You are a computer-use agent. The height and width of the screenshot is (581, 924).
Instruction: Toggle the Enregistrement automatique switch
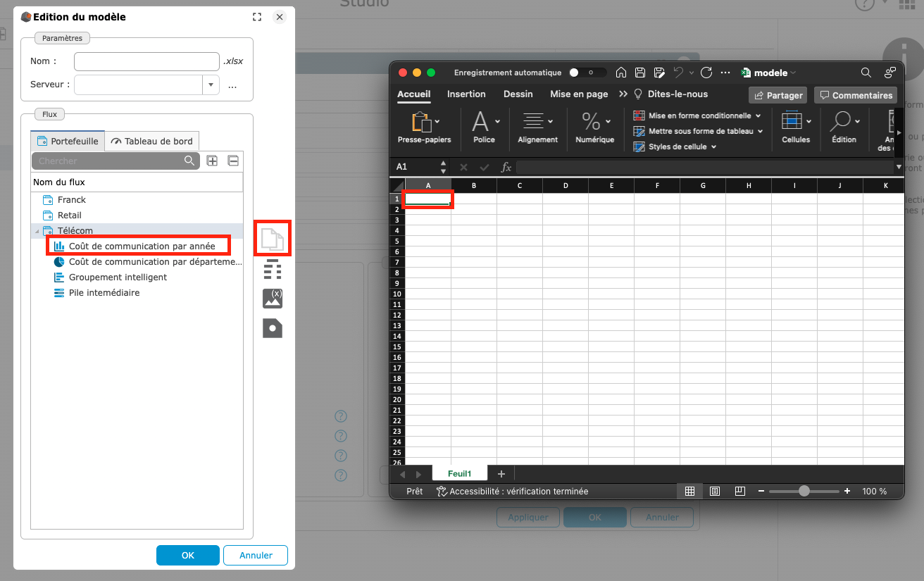click(x=587, y=73)
